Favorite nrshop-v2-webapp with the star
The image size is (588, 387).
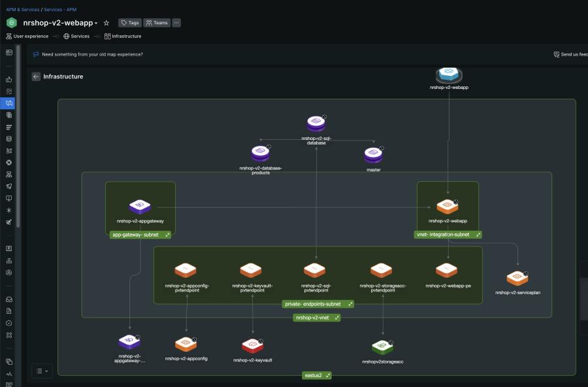pyautogui.click(x=106, y=23)
